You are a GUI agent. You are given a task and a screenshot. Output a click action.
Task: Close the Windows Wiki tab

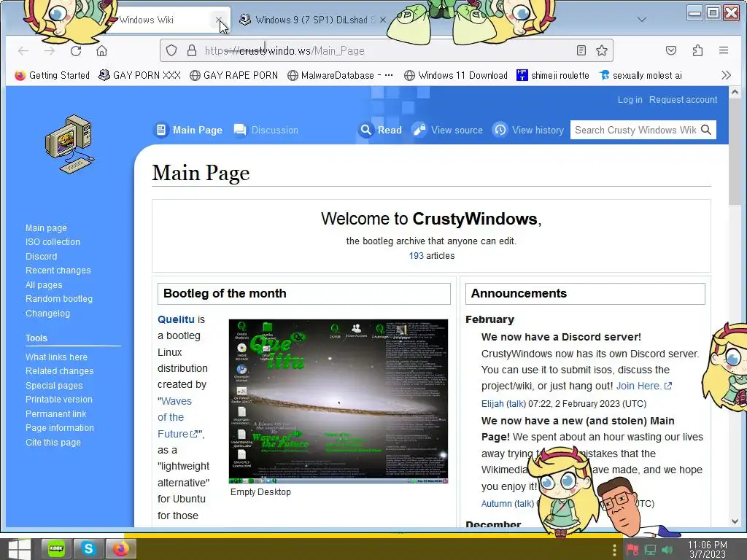(x=219, y=20)
